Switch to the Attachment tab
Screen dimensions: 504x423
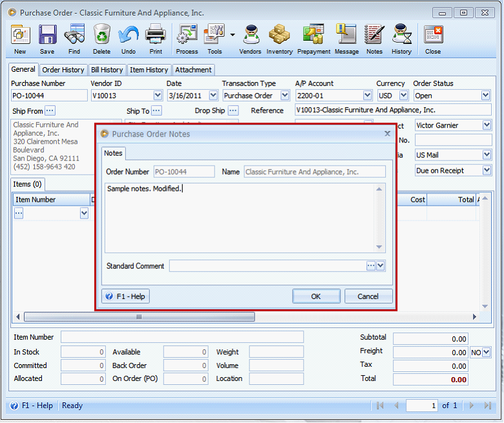193,70
